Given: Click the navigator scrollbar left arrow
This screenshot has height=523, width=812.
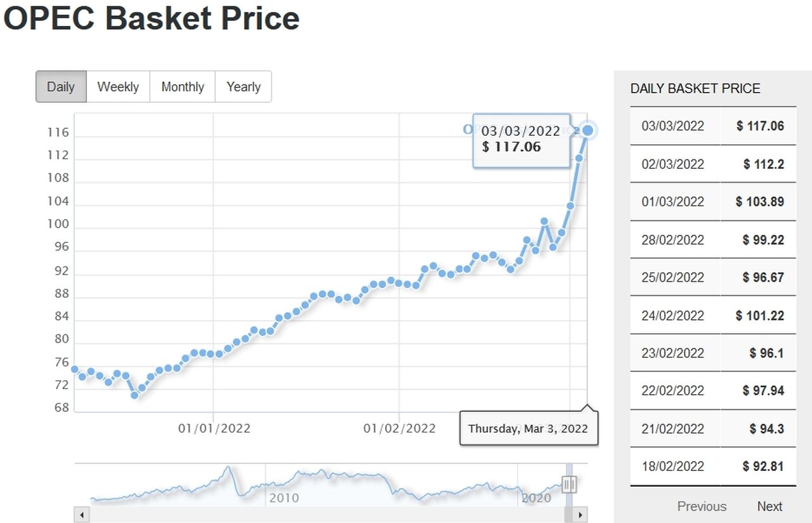Looking at the screenshot, I should coord(80,514).
